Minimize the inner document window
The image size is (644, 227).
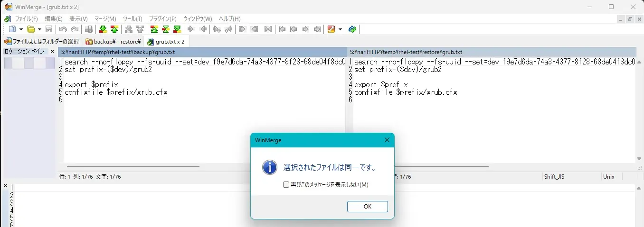[x=621, y=19]
